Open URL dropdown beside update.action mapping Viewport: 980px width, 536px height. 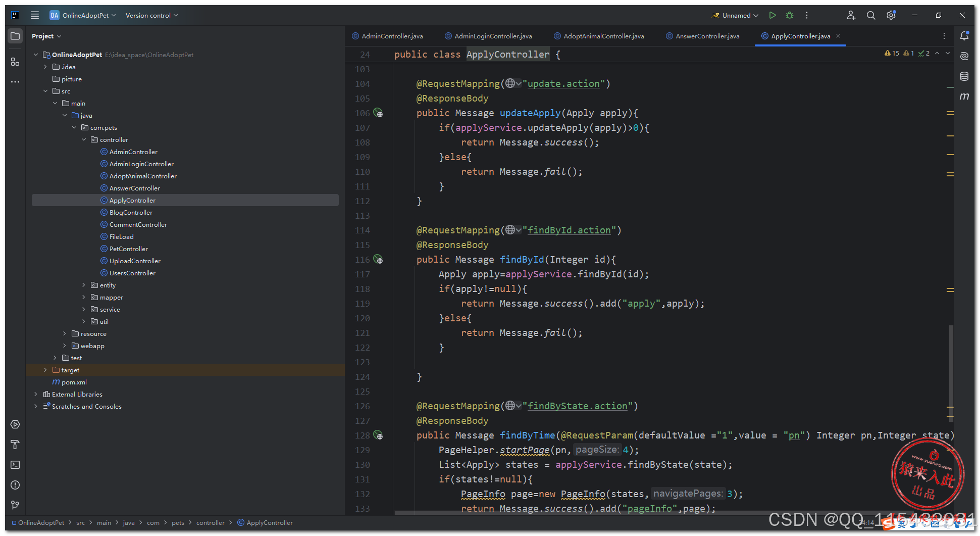click(x=513, y=84)
